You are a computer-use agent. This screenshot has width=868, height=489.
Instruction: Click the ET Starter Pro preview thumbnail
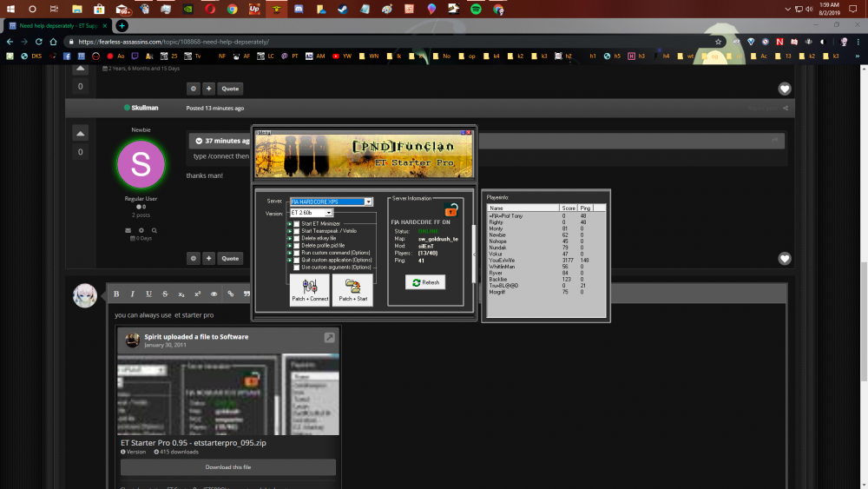[x=228, y=394]
